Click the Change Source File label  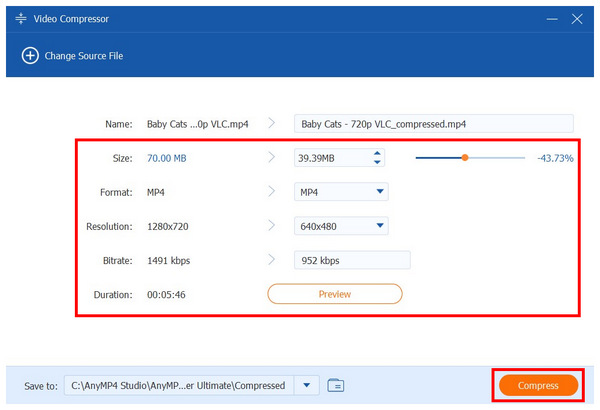[x=83, y=56]
